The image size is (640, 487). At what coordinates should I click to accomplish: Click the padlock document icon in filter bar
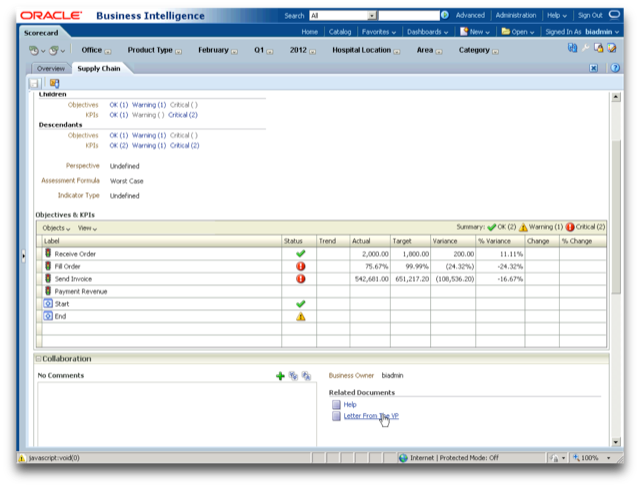coord(598,48)
